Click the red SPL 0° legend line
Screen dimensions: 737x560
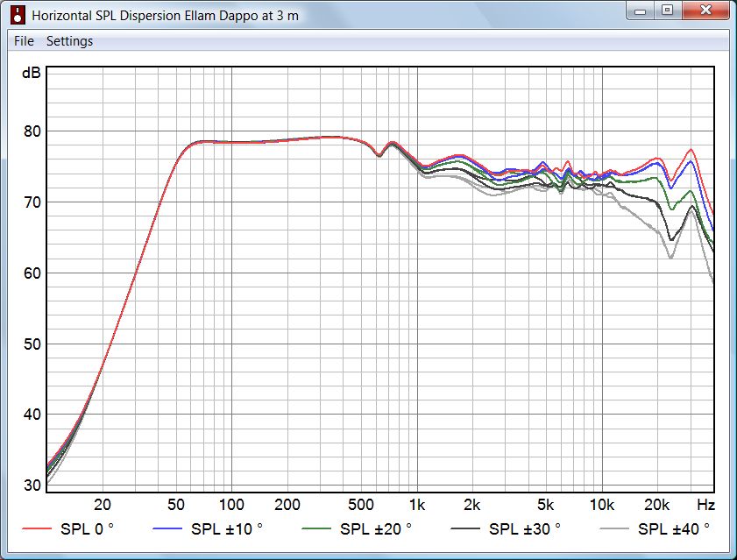[x=37, y=529]
